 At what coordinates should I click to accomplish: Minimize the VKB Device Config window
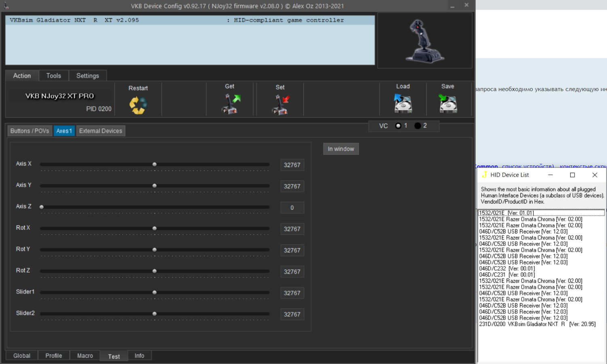pyautogui.click(x=453, y=6)
